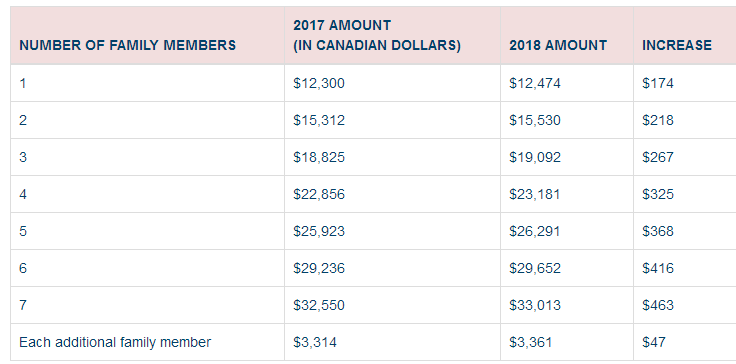Click the $29,652 cell
Screen dimensions: 736x364
(x=535, y=268)
